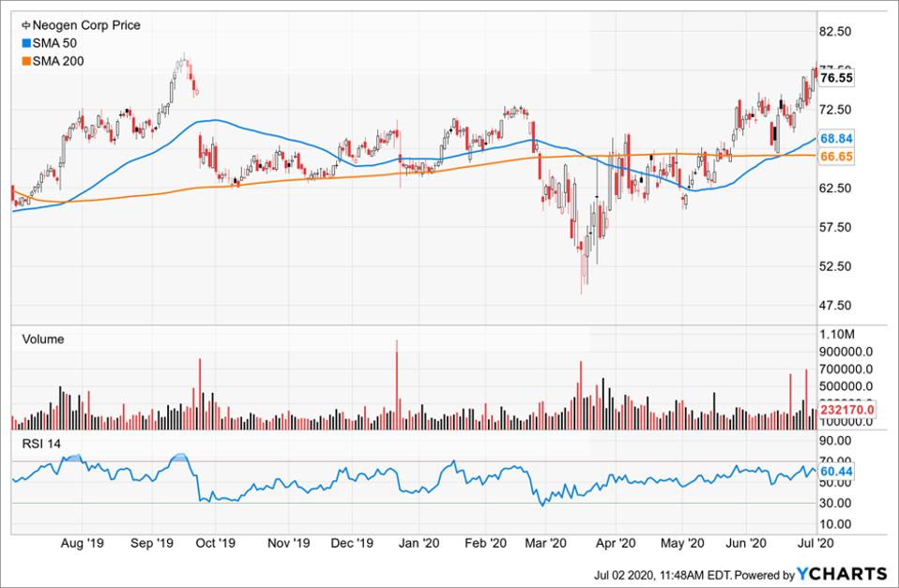Click the 10.00 RSI axis label
The image size is (899, 588).
click(x=835, y=524)
